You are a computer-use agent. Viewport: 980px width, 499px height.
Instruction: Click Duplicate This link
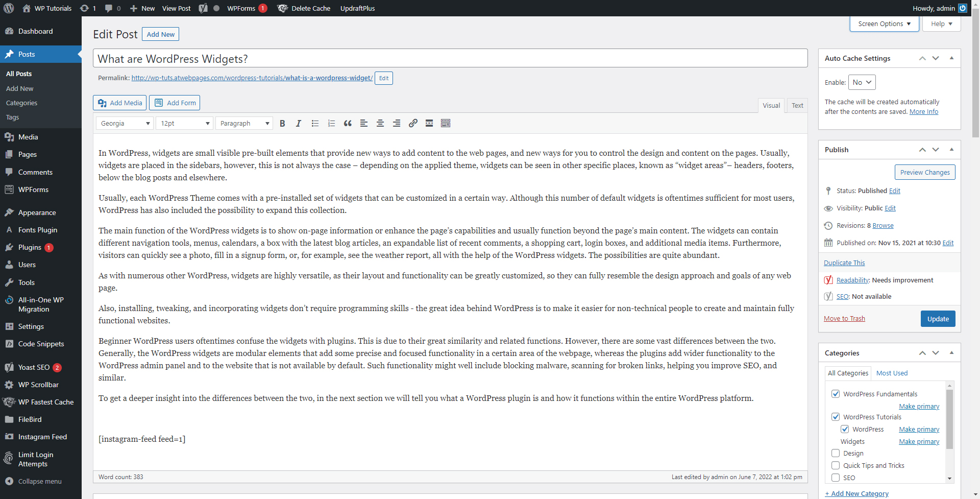(x=844, y=263)
